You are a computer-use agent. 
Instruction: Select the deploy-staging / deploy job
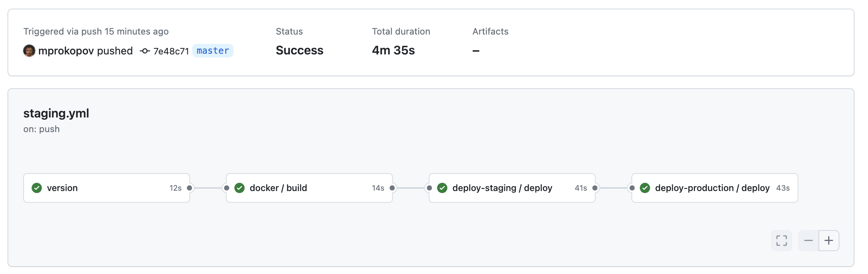(x=502, y=188)
